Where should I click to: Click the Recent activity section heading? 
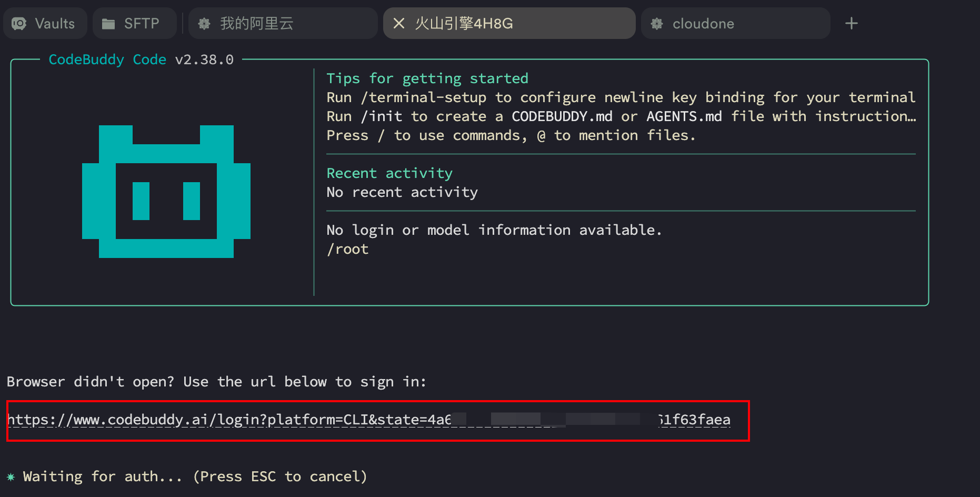[389, 173]
